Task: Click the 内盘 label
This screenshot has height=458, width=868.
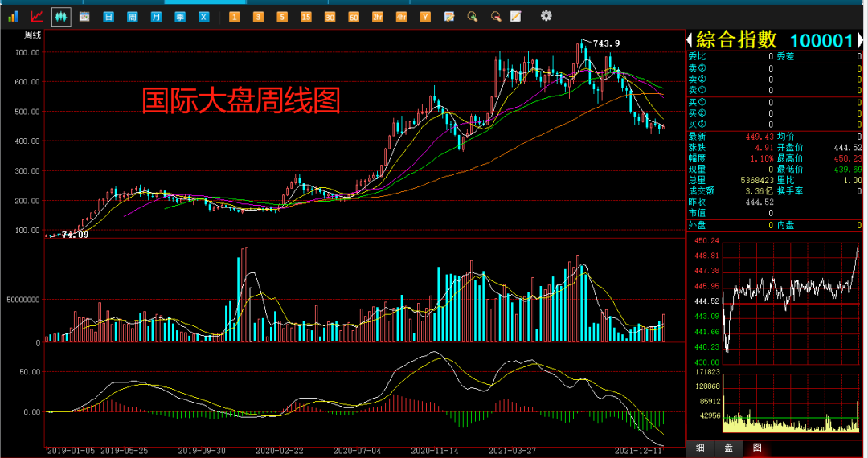Action: click(x=785, y=225)
